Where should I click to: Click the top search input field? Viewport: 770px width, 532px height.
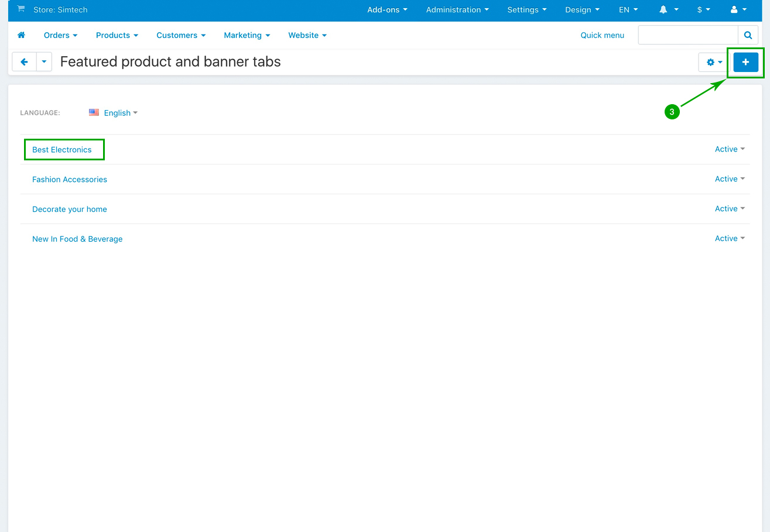click(687, 35)
